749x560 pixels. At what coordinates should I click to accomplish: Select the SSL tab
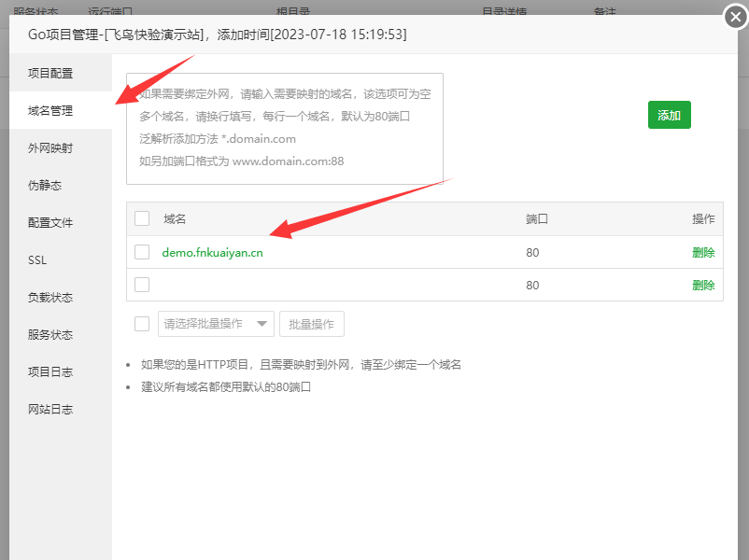[x=37, y=259]
